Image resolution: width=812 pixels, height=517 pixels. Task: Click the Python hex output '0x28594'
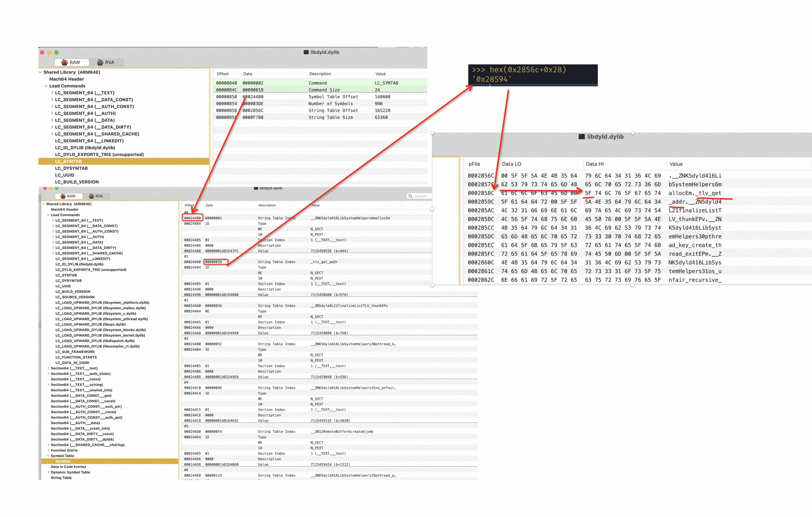(x=492, y=80)
